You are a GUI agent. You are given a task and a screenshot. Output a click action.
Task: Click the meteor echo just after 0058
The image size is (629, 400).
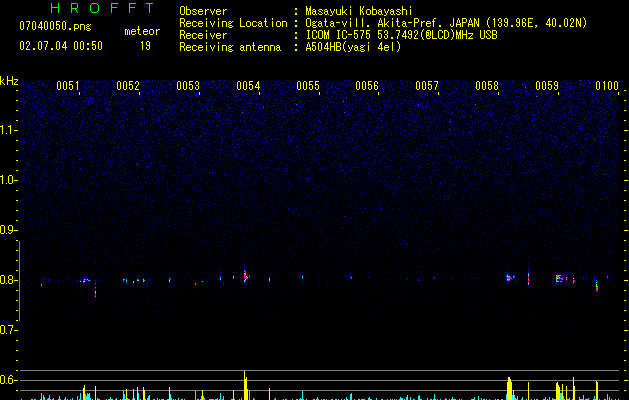(x=509, y=277)
